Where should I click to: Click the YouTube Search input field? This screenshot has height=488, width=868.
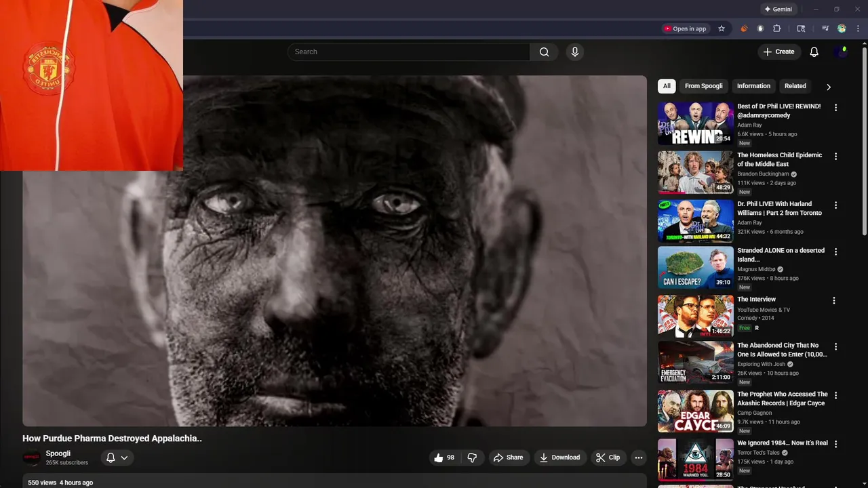(409, 52)
